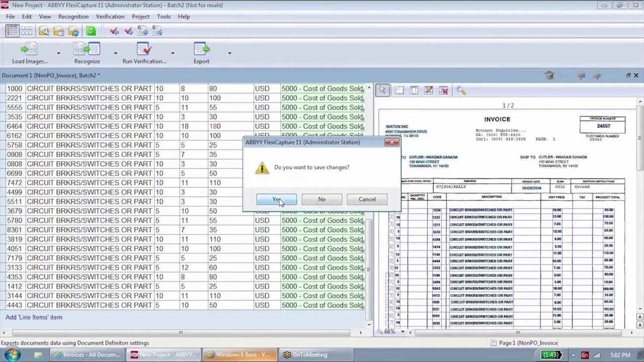644x362 pixels.
Task: Select the edit table tool
Action: (429, 90)
